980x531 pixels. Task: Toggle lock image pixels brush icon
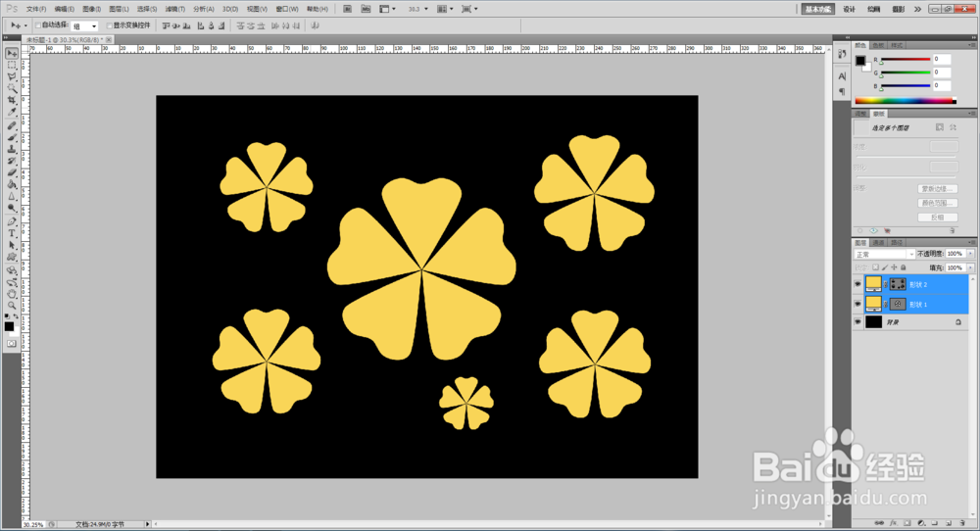pos(885,267)
